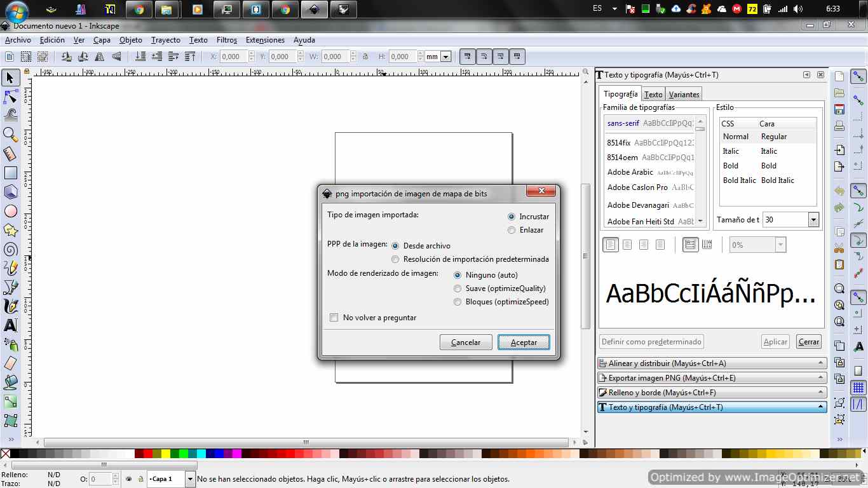Viewport: 868px width, 488px height.
Task: Select the Bezier Pen tool
Action: tap(10, 287)
